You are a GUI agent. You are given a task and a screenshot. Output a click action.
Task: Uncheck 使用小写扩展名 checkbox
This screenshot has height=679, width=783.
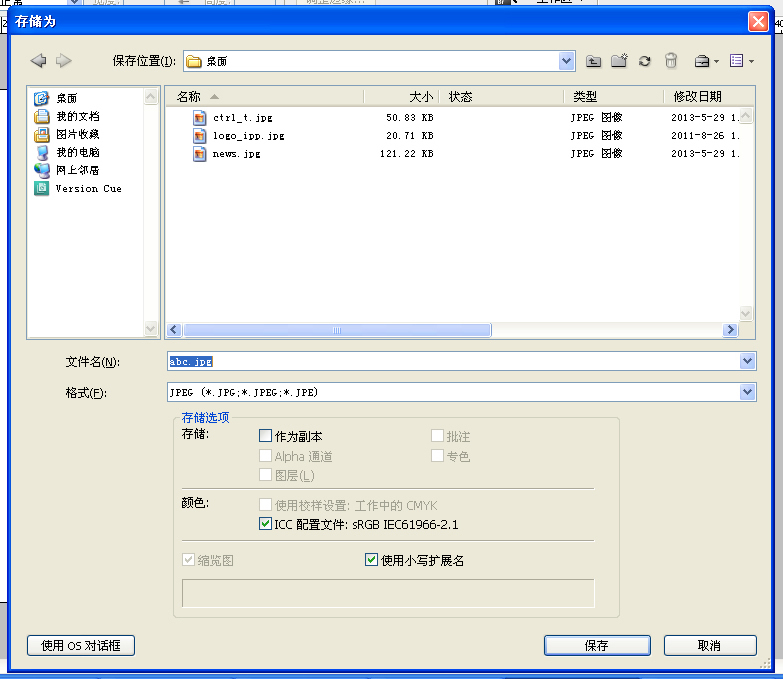coord(371,560)
